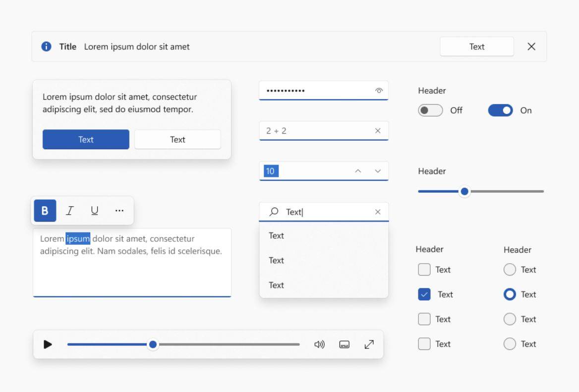Click the 2 + 2 input field
The width and height of the screenshot is (579, 392).
click(324, 131)
